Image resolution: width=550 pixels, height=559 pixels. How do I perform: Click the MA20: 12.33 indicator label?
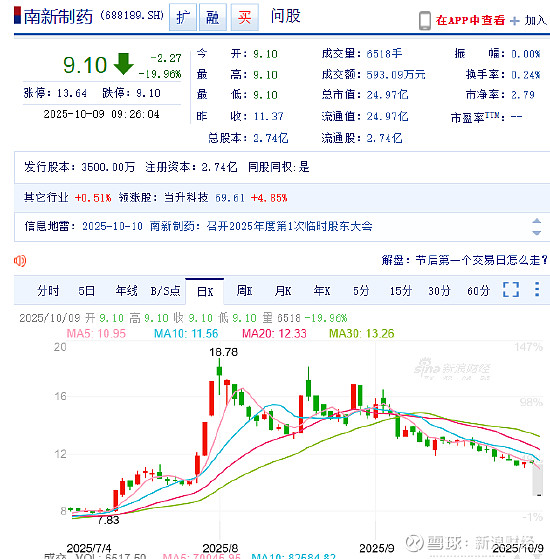tap(274, 334)
